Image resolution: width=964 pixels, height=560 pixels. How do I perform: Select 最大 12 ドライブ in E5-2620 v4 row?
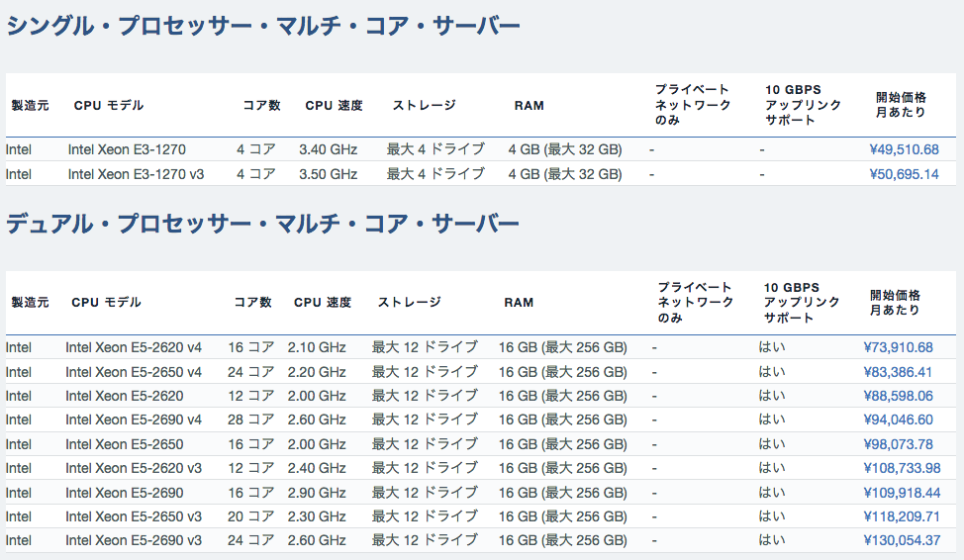click(x=425, y=347)
